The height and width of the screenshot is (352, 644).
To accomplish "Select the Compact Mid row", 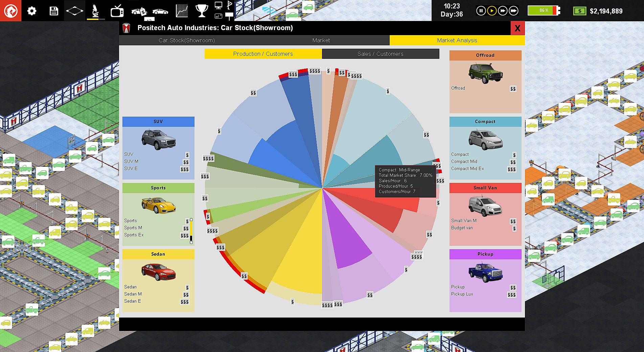I will point(484,162).
